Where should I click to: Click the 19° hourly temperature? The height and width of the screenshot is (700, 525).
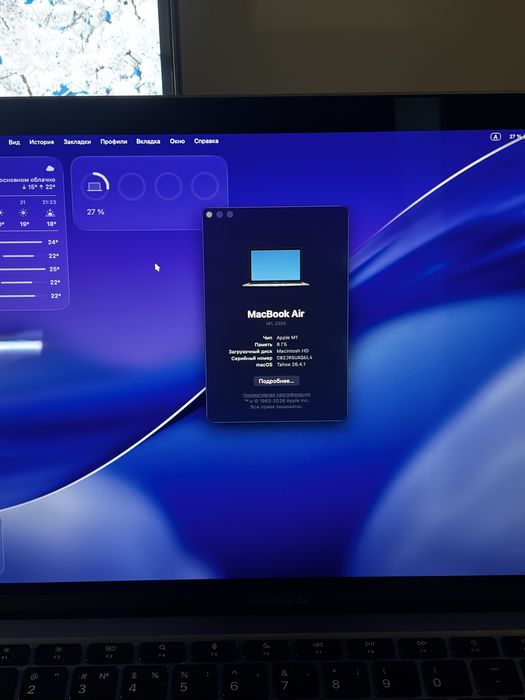click(x=24, y=224)
